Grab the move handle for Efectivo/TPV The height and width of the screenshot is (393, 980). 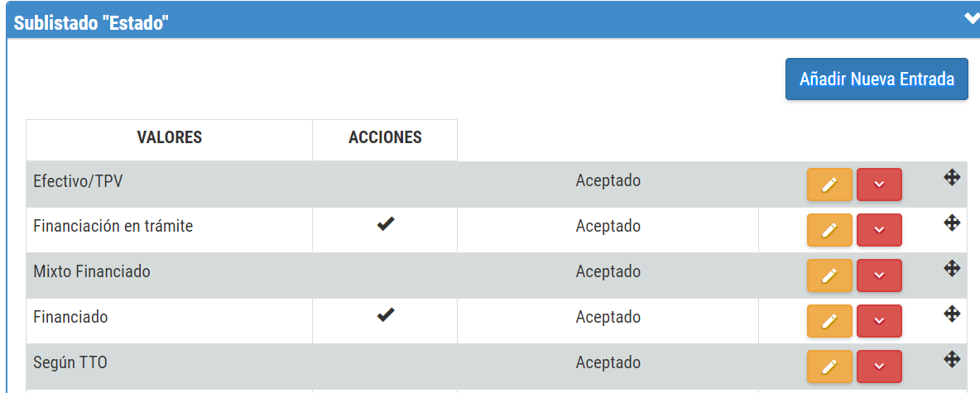point(951,177)
